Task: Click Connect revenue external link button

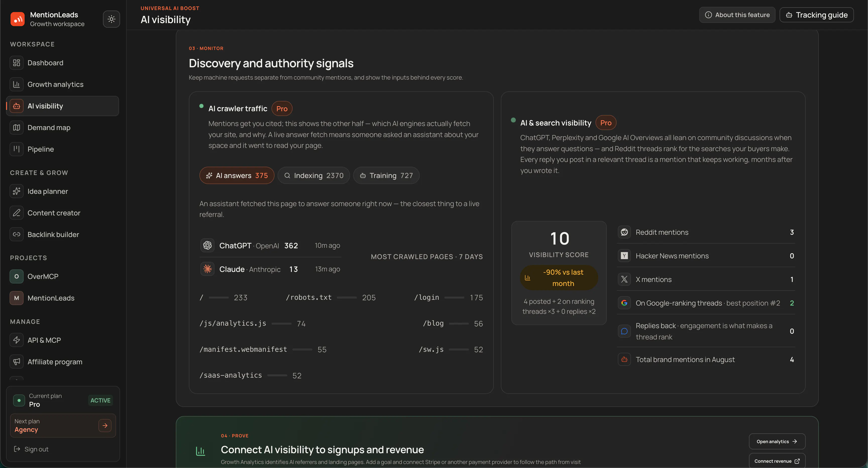Action: pyautogui.click(x=777, y=461)
